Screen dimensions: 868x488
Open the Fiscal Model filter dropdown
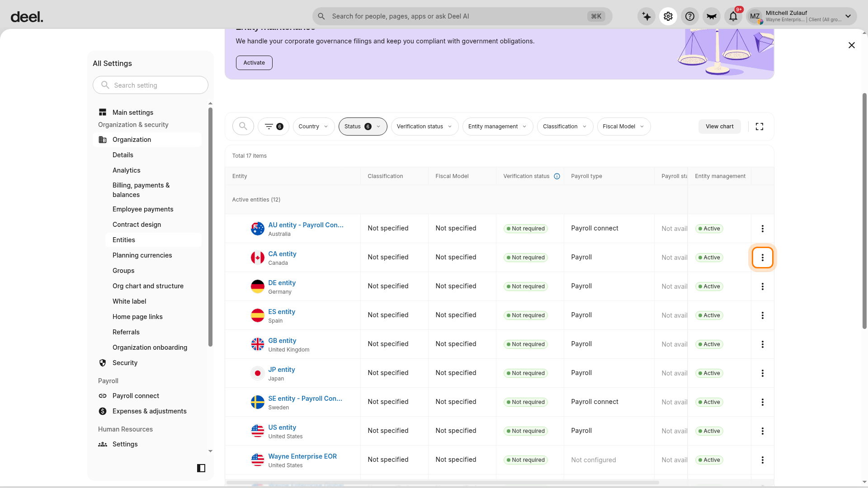624,127
